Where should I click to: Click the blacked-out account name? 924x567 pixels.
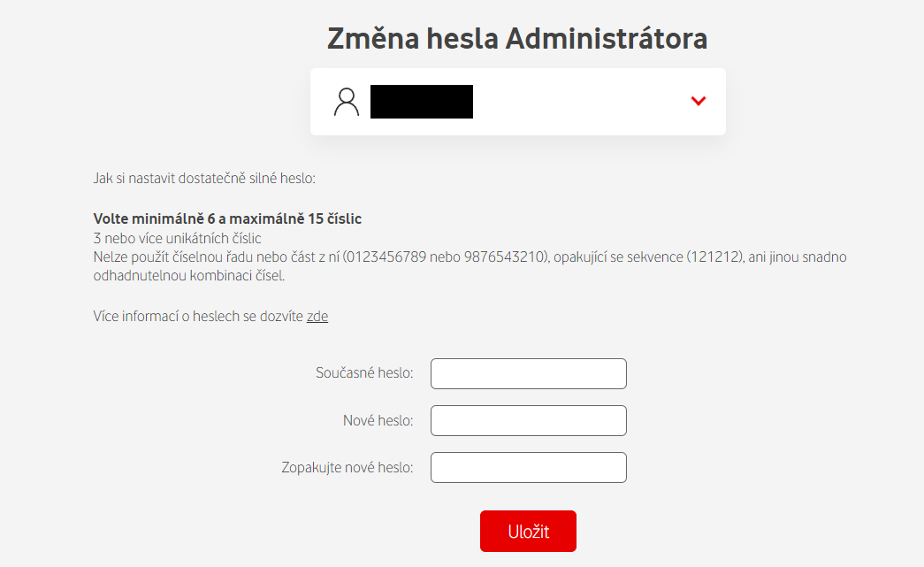coord(422,102)
